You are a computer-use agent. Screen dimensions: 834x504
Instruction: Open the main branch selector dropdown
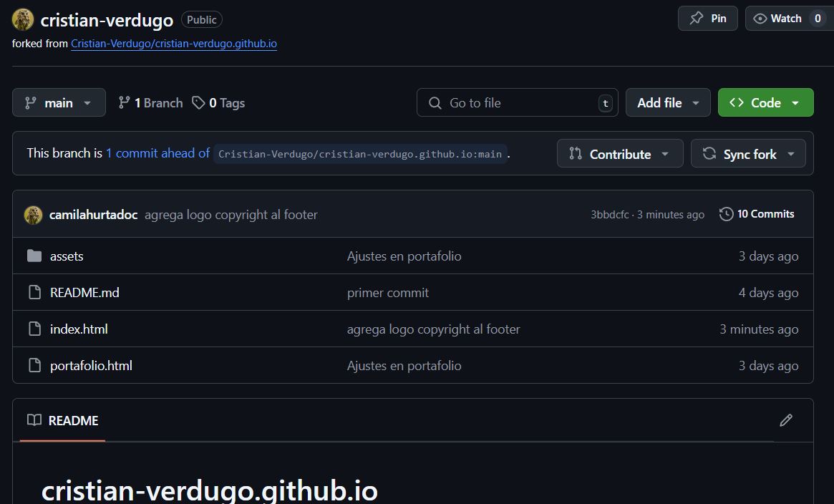tap(59, 102)
